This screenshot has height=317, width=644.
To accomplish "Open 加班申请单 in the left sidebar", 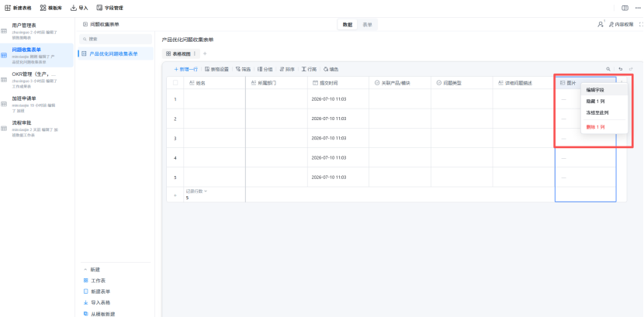I will [37, 104].
